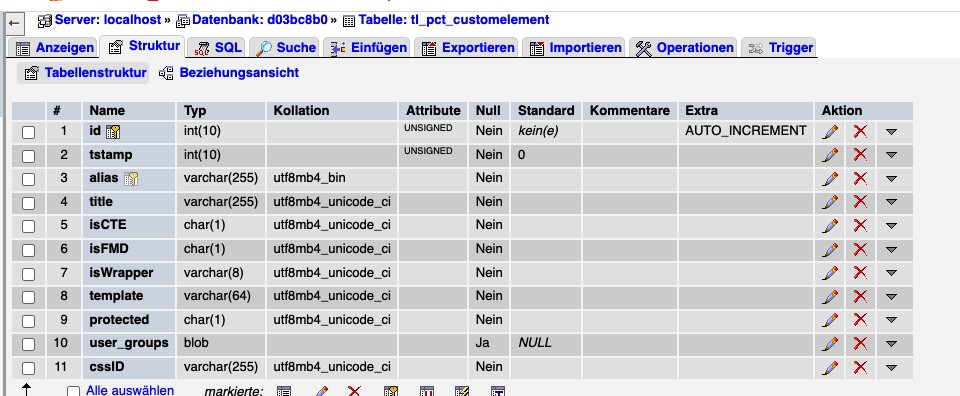Click the bottom red X for marked columns
960x396 pixels.
pyautogui.click(x=354, y=391)
